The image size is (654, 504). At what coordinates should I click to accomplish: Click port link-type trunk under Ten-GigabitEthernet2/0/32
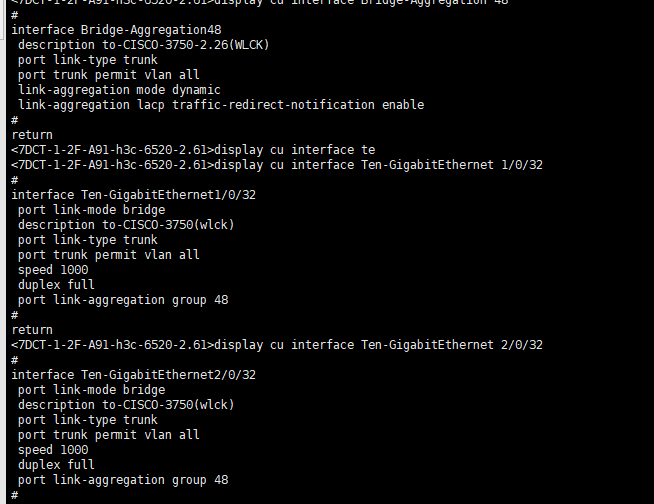pos(87,420)
